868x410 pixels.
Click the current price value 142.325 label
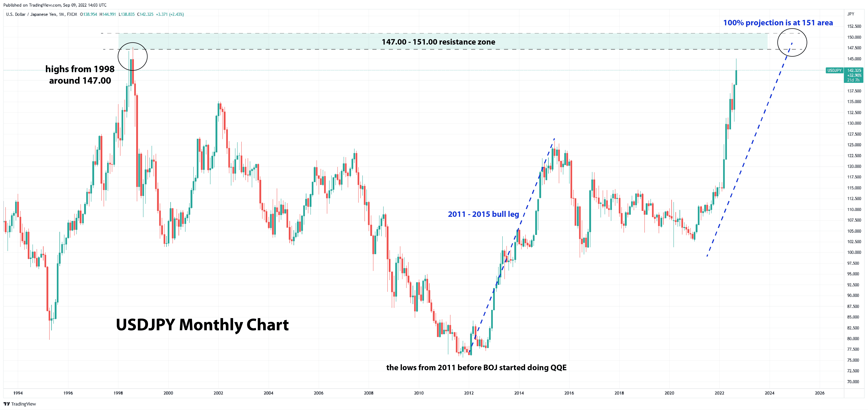854,71
